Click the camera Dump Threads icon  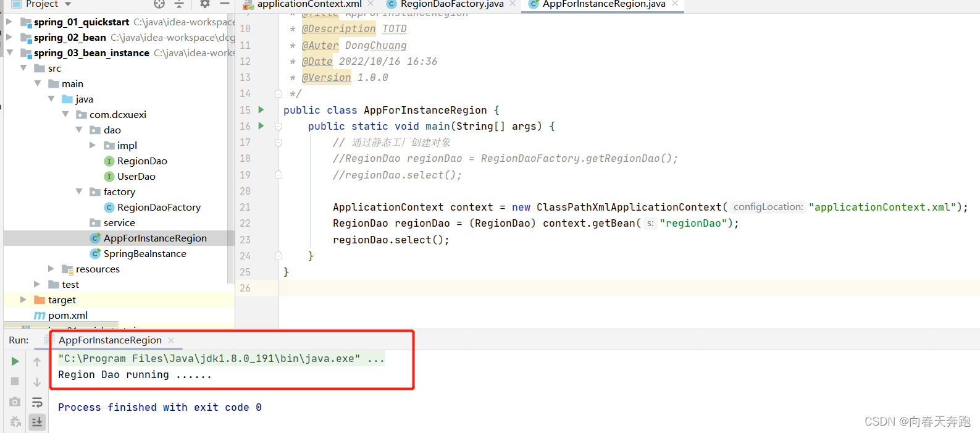coord(15,402)
